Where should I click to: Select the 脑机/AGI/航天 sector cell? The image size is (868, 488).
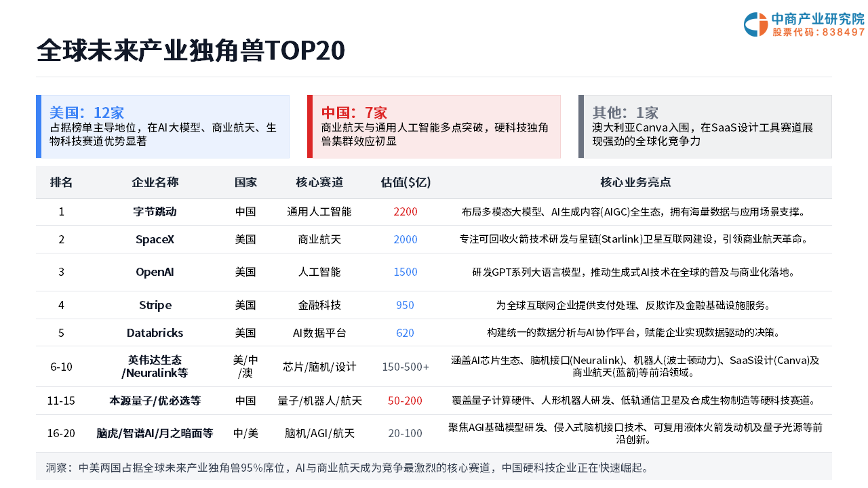coord(319,433)
